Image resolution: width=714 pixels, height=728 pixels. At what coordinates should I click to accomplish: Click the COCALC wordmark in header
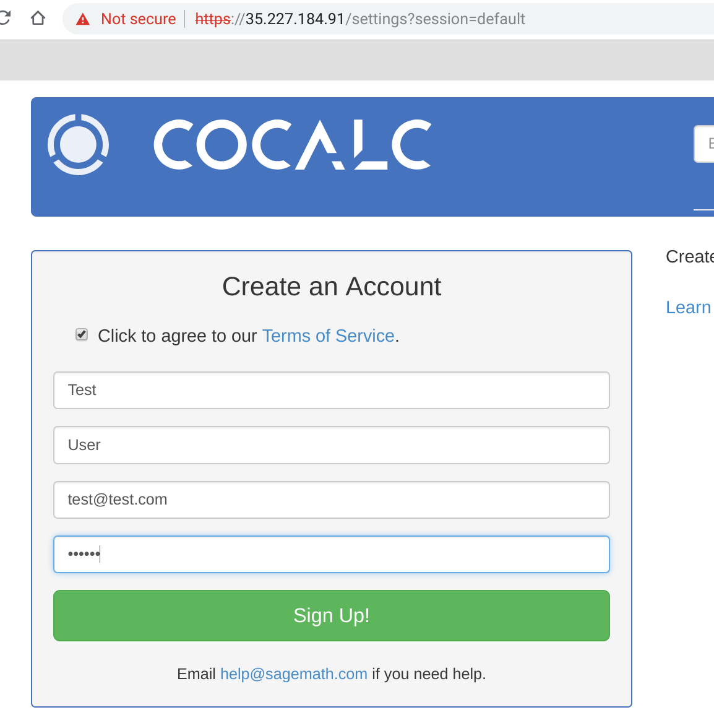(292, 145)
